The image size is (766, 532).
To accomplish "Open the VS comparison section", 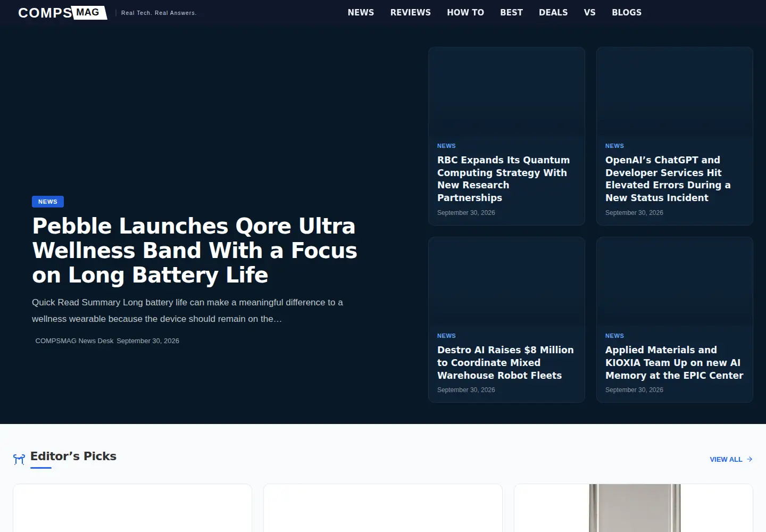I will pyautogui.click(x=589, y=12).
